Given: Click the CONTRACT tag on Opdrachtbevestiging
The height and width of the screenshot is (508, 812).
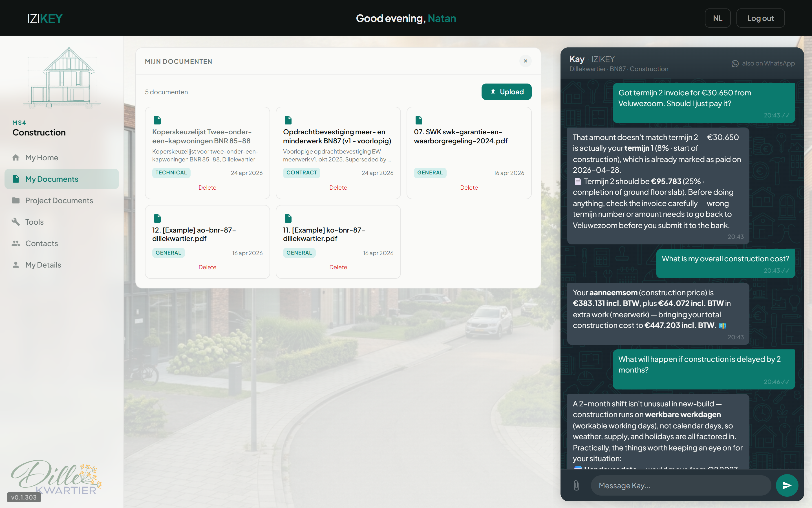Looking at the screenshot, I should 301,173.
